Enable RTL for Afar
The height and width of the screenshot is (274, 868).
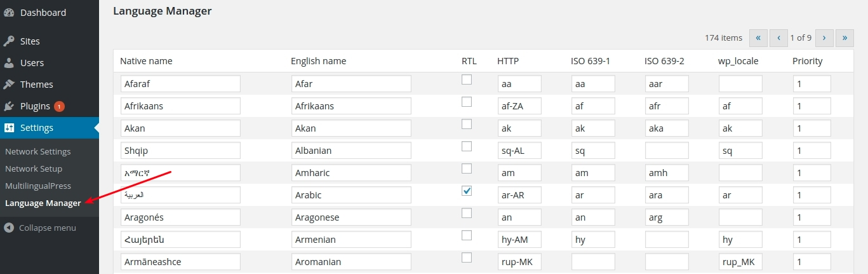pyautogui.click(x=467, y=79)
